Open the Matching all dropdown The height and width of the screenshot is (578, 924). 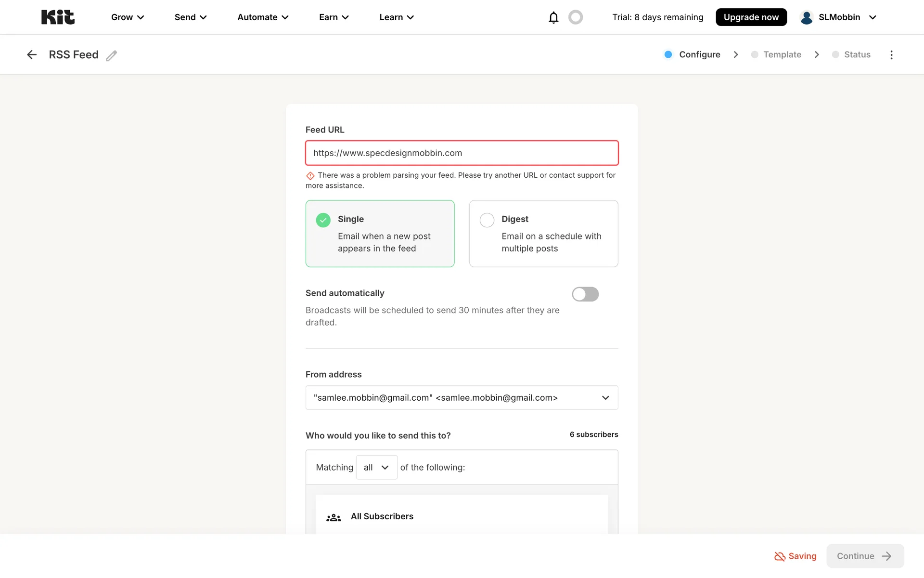tap(376, 467)
